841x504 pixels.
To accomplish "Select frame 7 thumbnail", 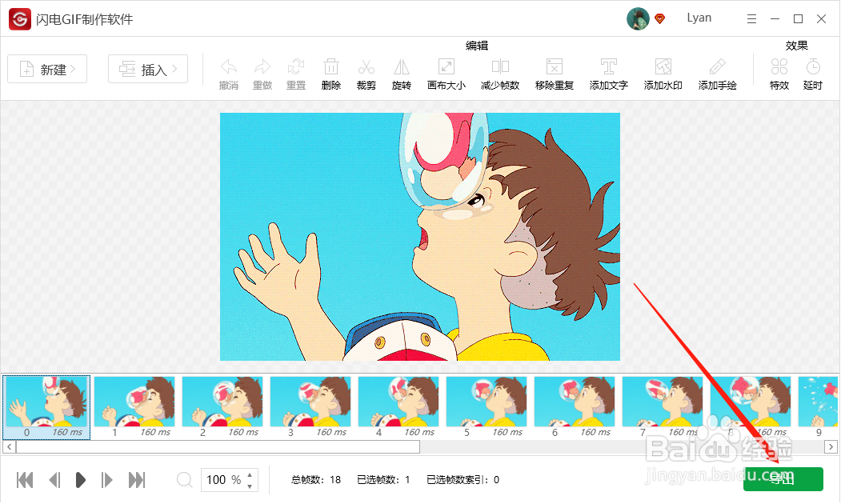I will coord(663,402).
